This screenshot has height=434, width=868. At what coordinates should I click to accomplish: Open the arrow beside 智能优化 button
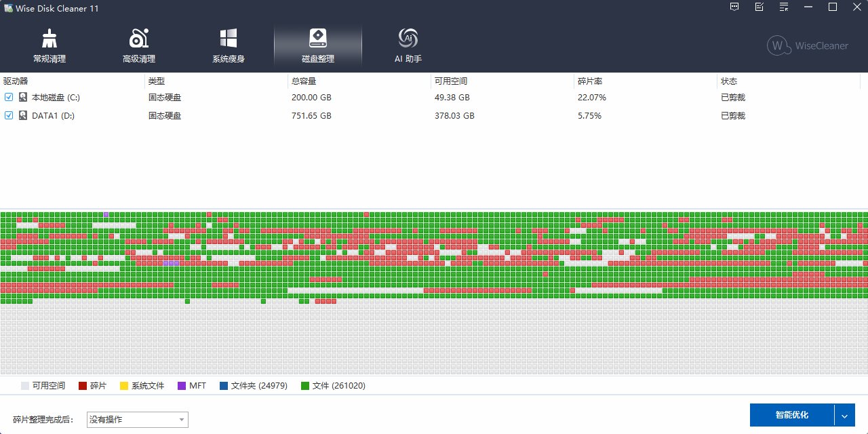click(844, 415)
